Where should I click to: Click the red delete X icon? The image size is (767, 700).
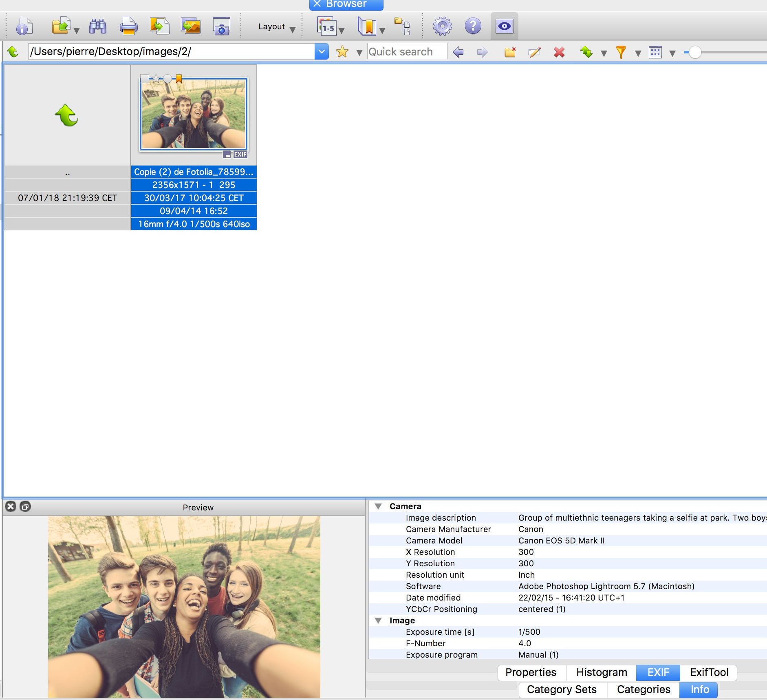(x=559, y=52)
